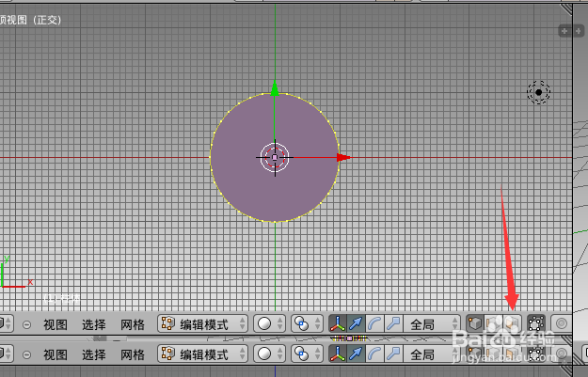Select the rotate manipulator in the upper header

click(x=374, y=323)
